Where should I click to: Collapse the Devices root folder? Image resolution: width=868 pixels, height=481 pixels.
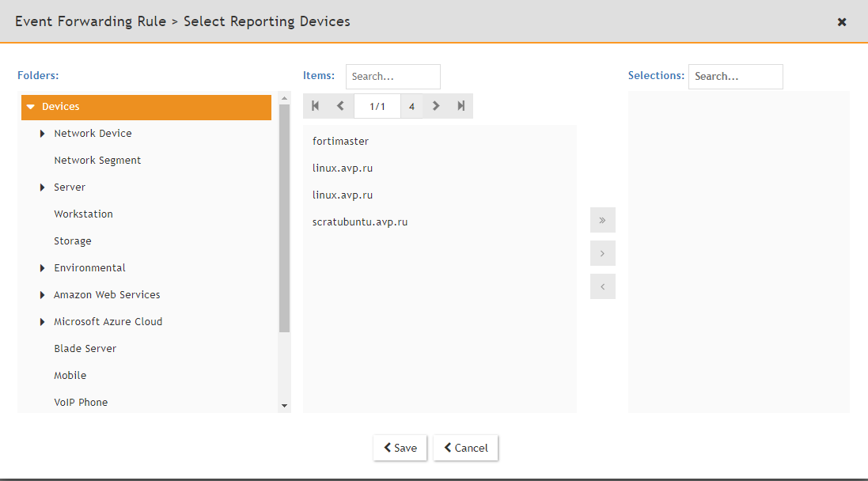30,106
